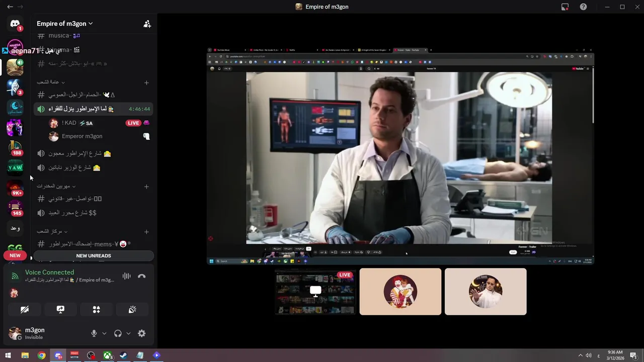Open the server icon labeled وحد

[15, 228]
